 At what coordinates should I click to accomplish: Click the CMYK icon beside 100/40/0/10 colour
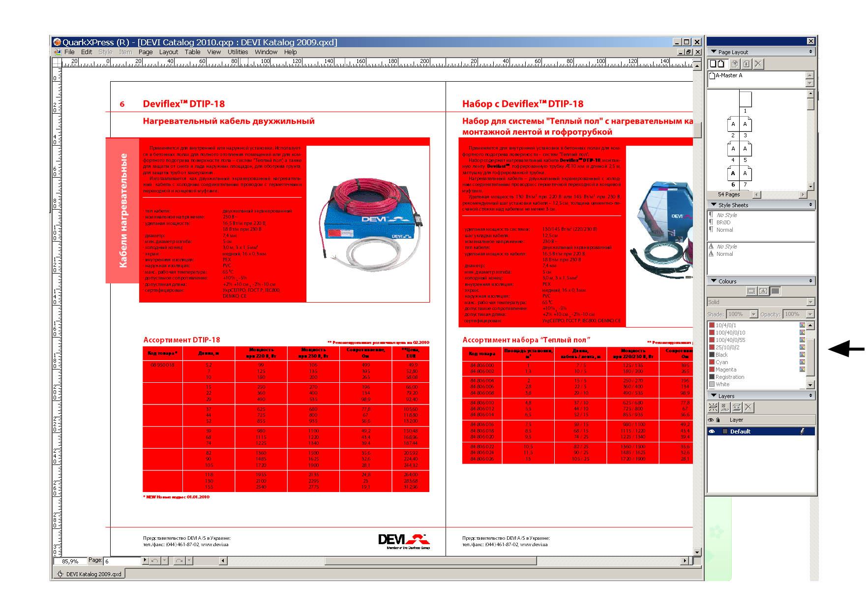point(802,333)
